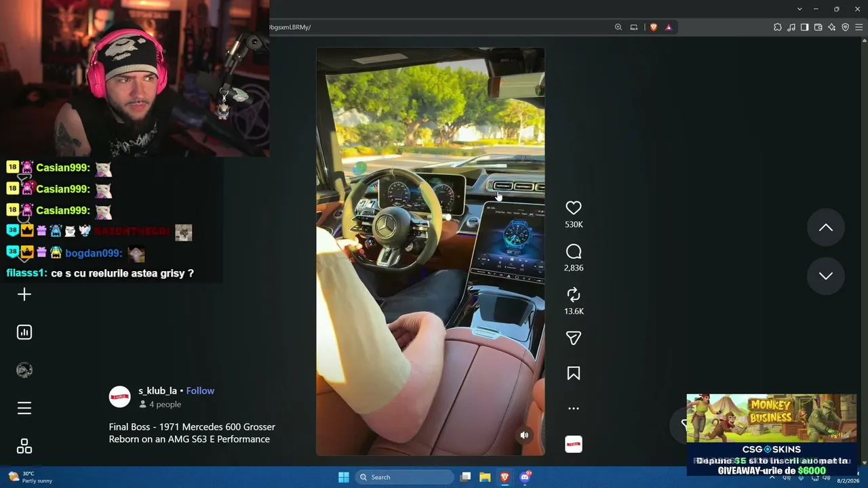Open the '4 people' tagged list
Viewport: 868px width, 488px height.
click(x=160, y=405)
